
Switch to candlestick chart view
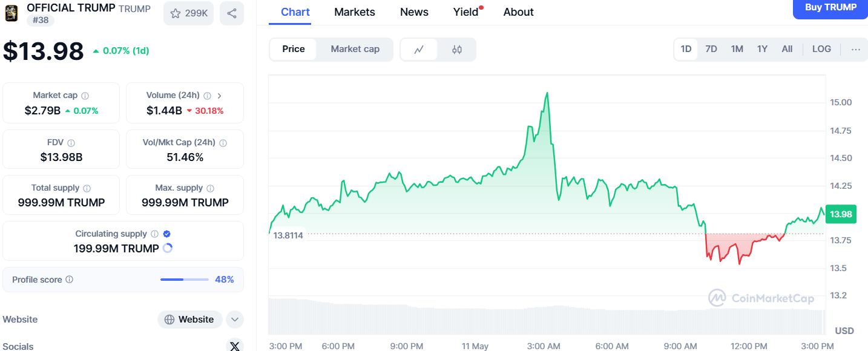pos(457,50)
